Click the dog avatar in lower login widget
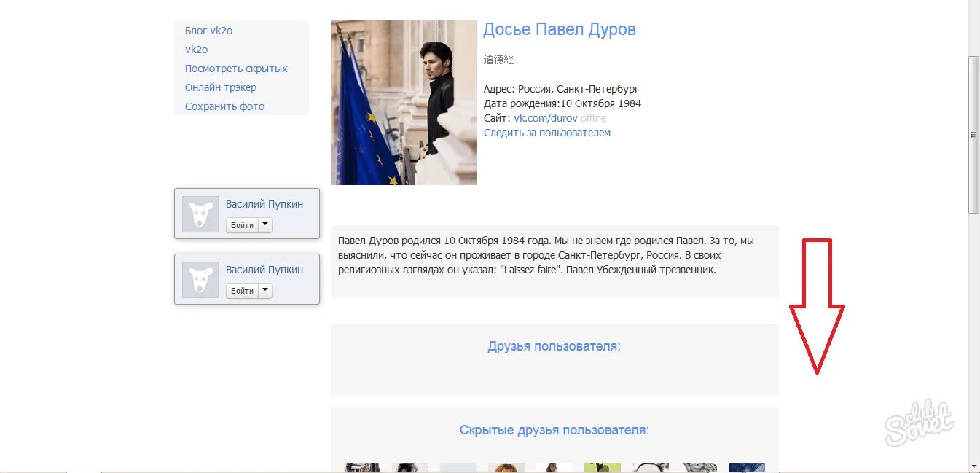 tap(200, 280)
